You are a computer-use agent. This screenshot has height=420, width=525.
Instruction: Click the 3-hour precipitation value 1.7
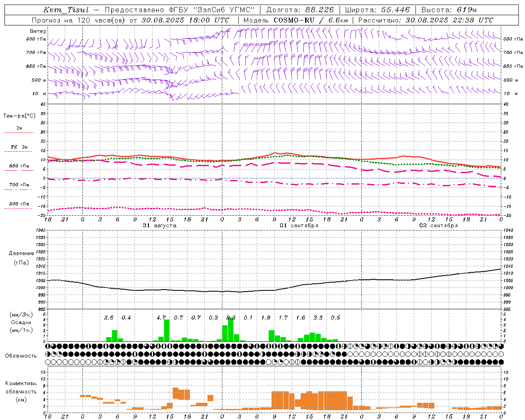pos(283,318)
